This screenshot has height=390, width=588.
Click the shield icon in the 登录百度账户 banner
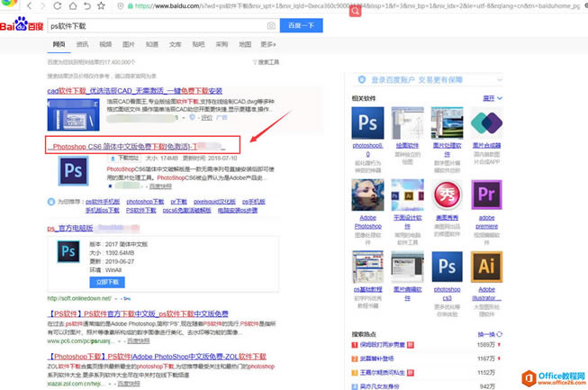click(362, 79)
